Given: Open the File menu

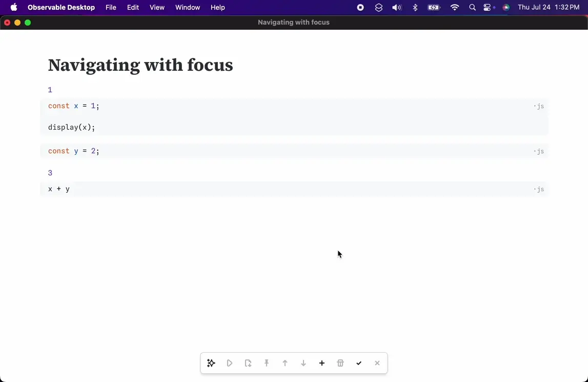Looking at the screenshot, I should (x=111, y=8).
